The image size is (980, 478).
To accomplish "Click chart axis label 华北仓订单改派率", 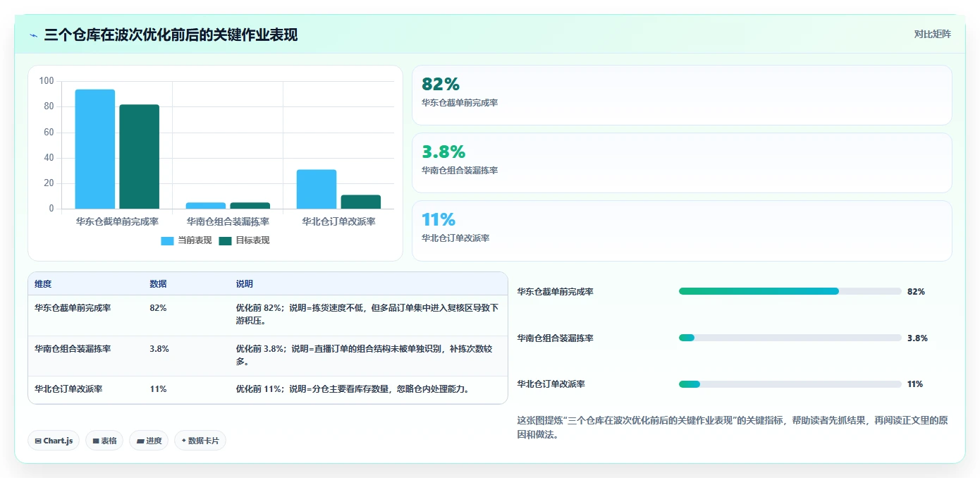I will (338, 221).
